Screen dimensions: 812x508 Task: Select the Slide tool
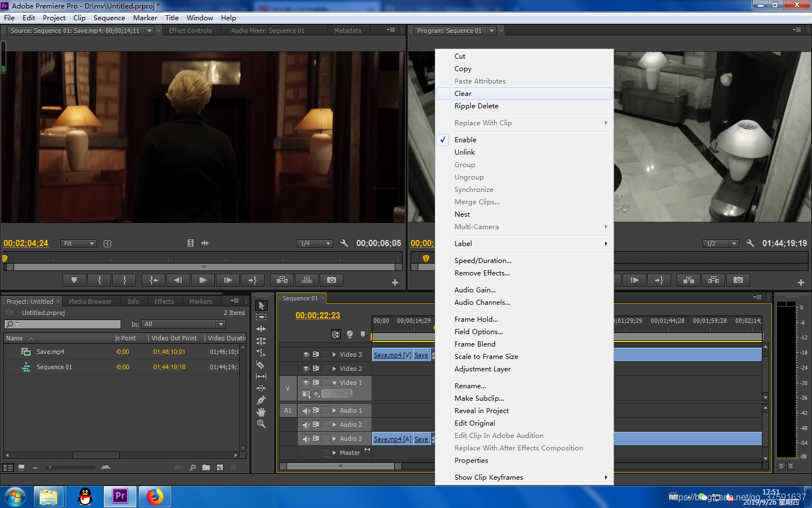[261, 388]
